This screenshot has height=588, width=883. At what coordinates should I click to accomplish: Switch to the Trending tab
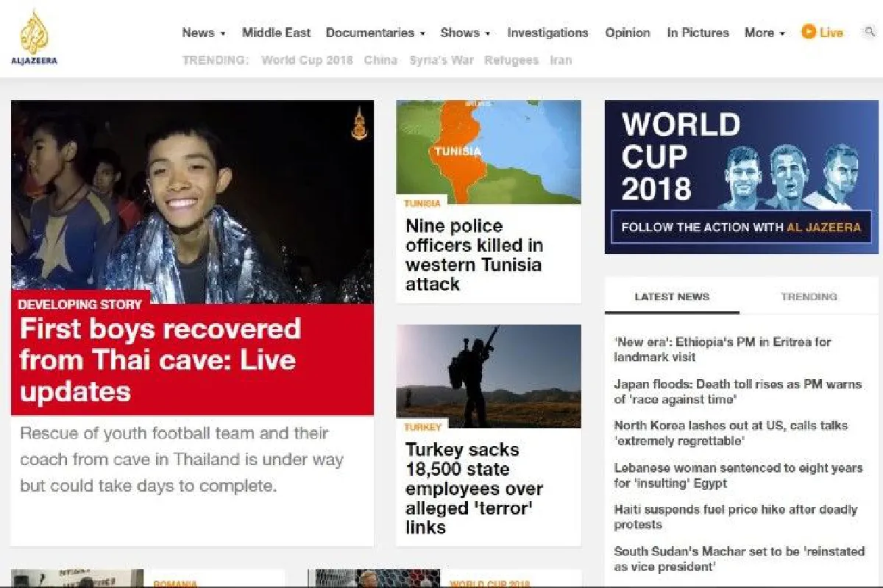(809, 297)
